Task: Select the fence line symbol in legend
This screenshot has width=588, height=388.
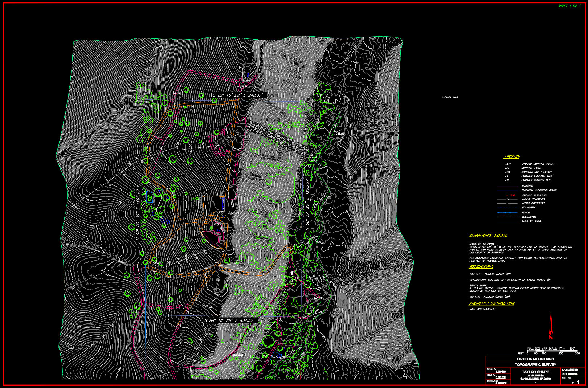Action: tap(507, 213)
